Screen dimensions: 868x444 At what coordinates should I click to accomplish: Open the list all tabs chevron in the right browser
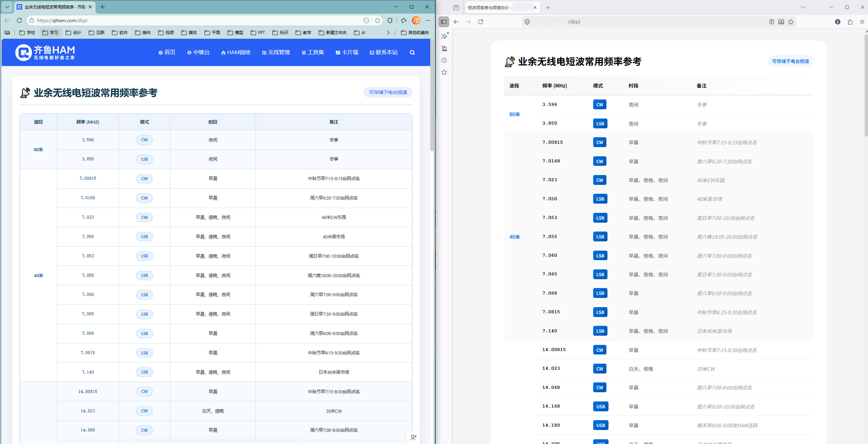(803, 7)
